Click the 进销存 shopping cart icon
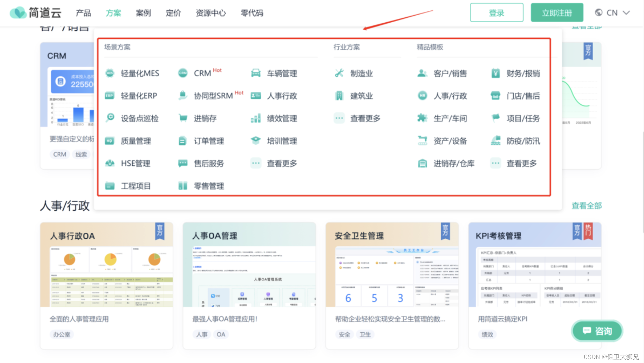Screen dimensions: 644x363 (x=183, y=118)
